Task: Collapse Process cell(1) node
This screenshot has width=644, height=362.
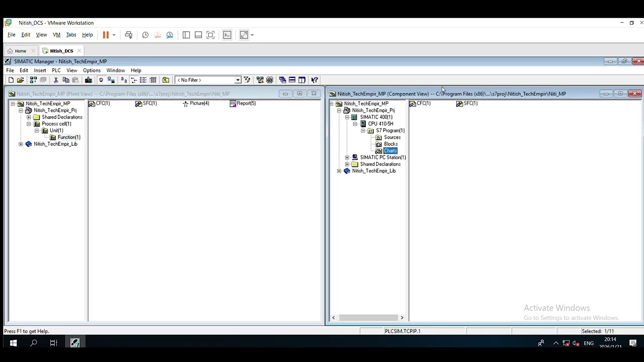Action: [29, 124]
